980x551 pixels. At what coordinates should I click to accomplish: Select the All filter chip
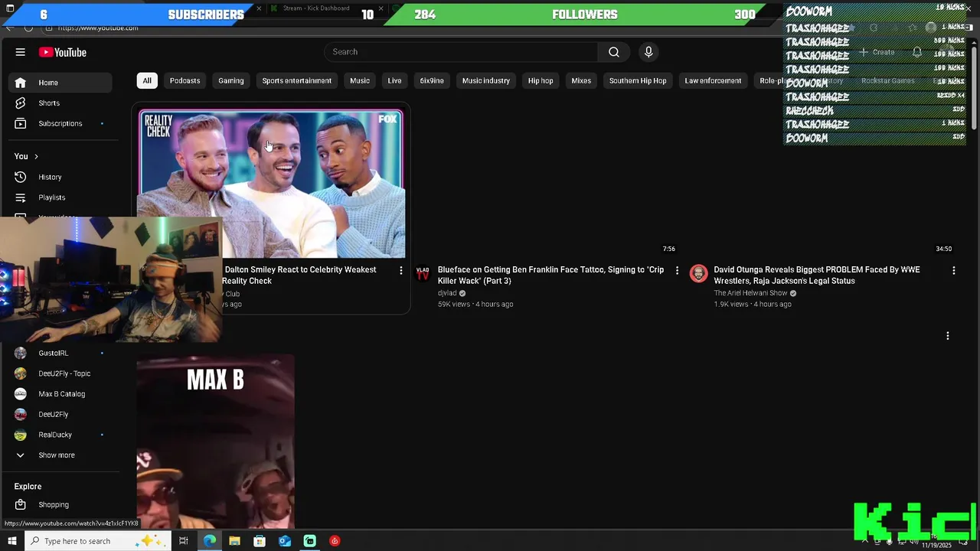point(147,80)
